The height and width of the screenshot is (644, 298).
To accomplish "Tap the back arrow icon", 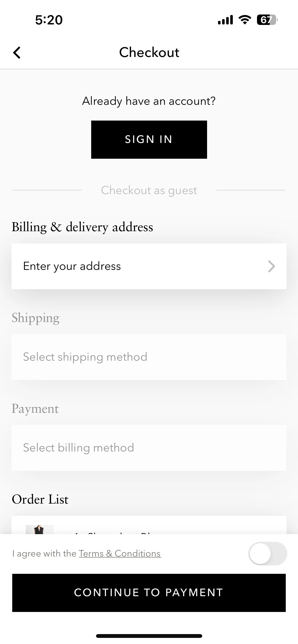I will (17, 53).
